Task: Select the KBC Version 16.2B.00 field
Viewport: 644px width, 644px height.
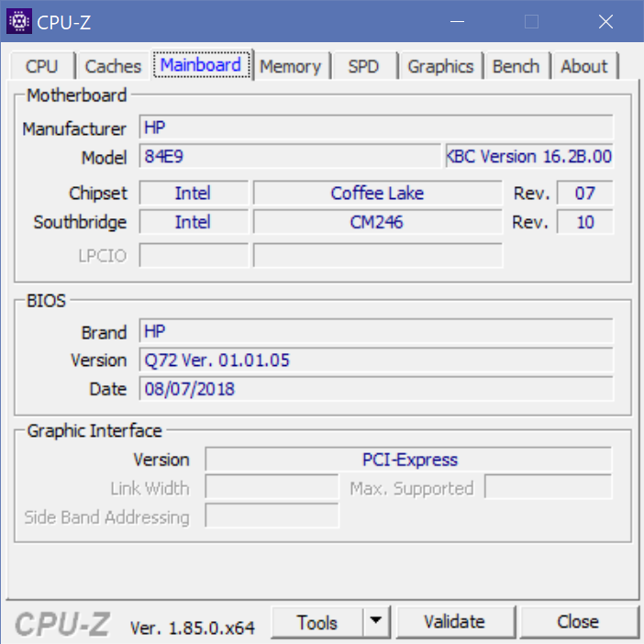Action: [x=529, y=156]
